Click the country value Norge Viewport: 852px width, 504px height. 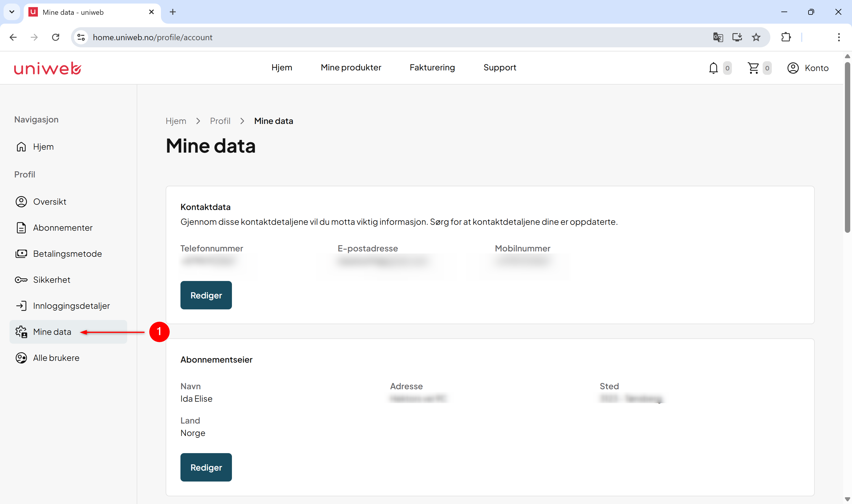(x=193, y=433)
